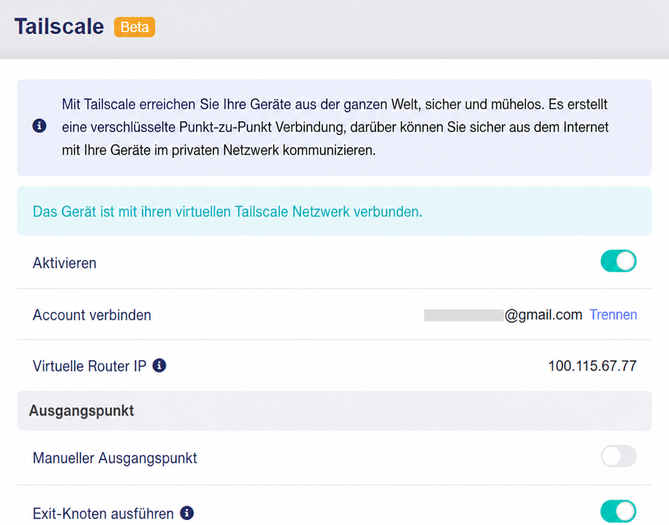Viewport: 669px width, 525px height.
Task: Click the info icon next to Exit-Knoten ausführen
Action: [x=187, y=513]
